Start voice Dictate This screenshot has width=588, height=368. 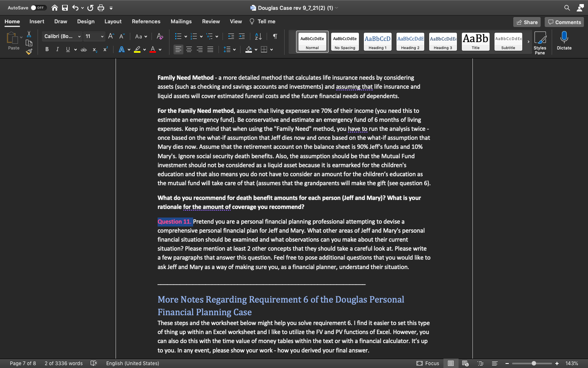(564, 41)
